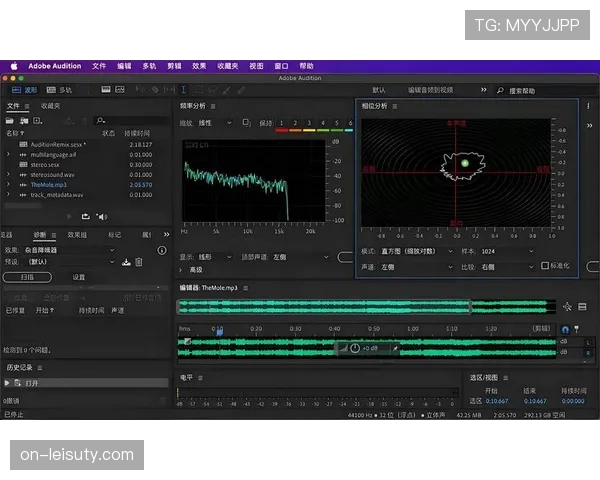Open the 缩放 scale dropdown (线性)
600x480 pixels.
click(x=215, y=123)
